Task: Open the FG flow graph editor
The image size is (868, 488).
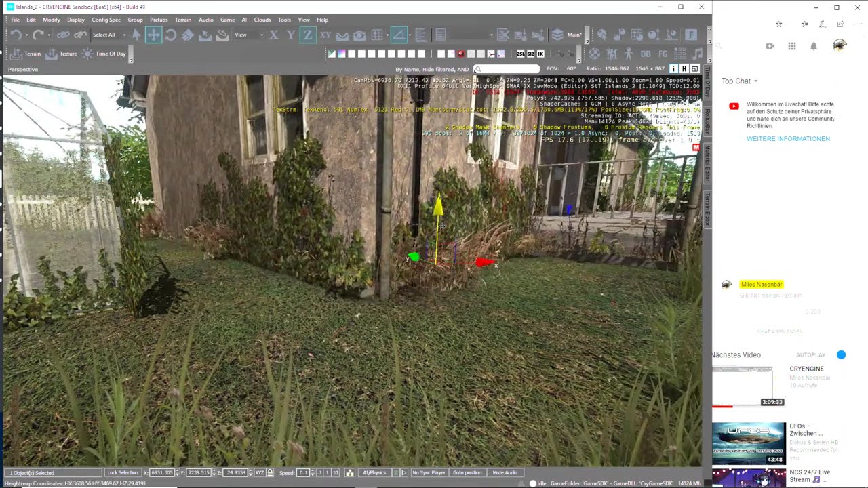Action: (x=663, y=54)
